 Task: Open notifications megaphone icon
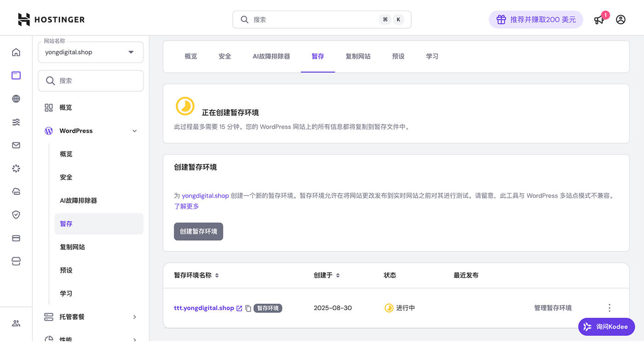[x=599, y=20]
